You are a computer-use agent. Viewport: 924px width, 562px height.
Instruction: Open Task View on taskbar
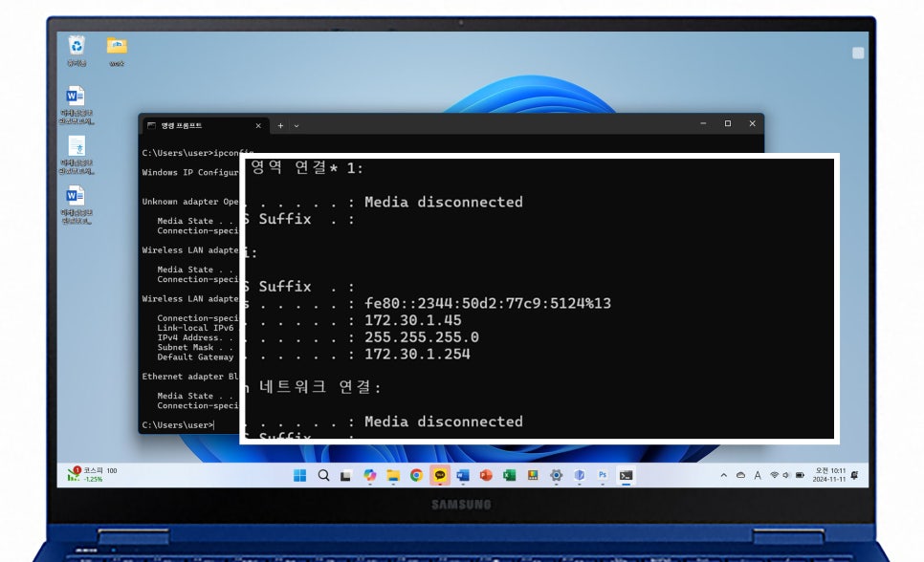point(346,475)
